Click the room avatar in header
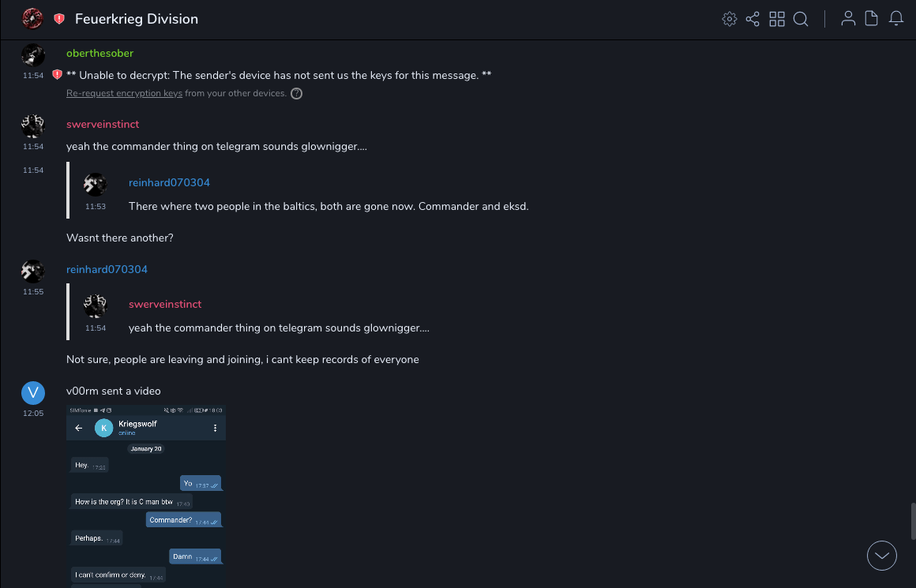 (x=32, y=18)
